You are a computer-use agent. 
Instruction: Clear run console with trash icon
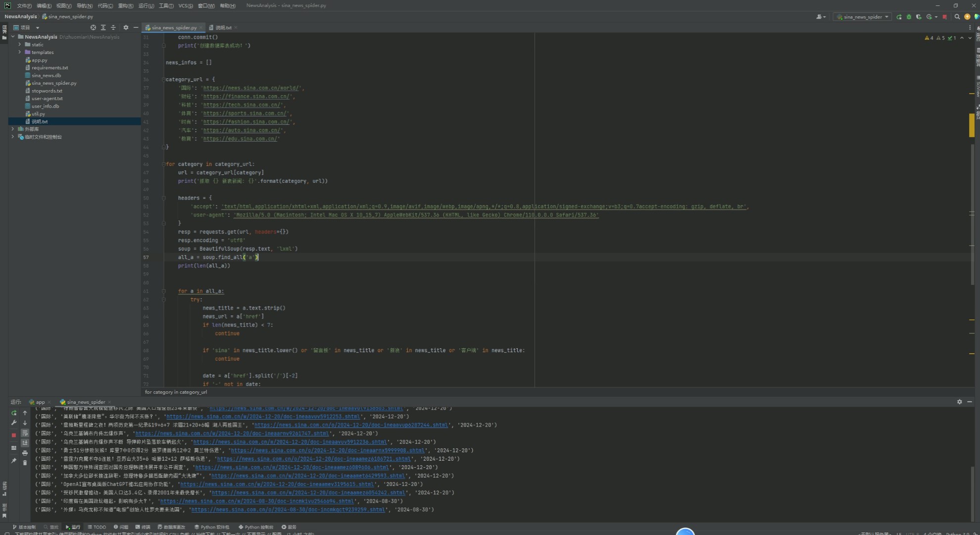tap(25, 463)
